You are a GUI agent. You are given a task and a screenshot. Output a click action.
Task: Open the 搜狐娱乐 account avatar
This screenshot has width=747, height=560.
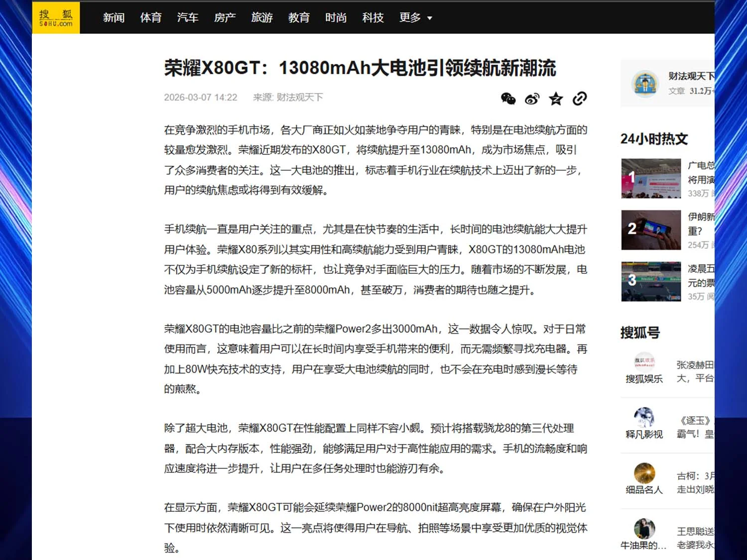644,361
